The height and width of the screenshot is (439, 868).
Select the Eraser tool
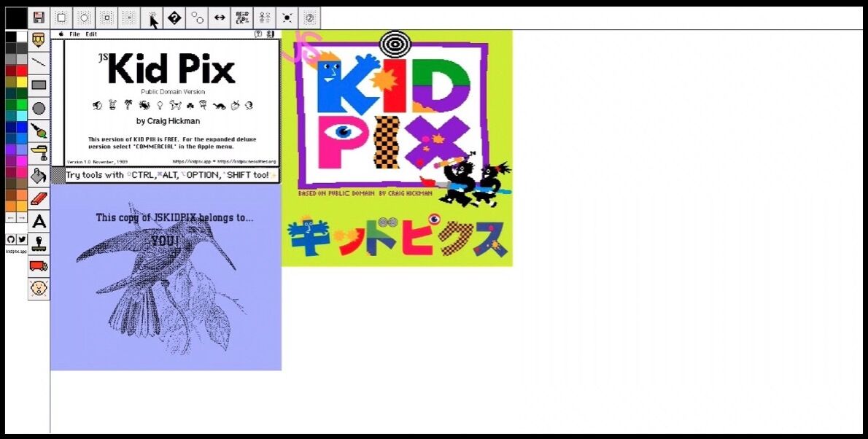pos(39,199)
